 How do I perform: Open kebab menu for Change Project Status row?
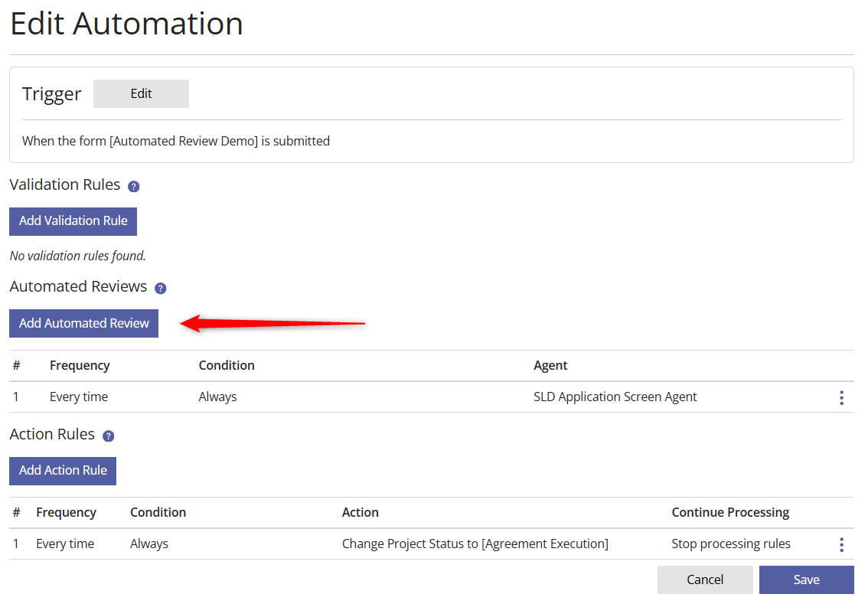(841, 545)
